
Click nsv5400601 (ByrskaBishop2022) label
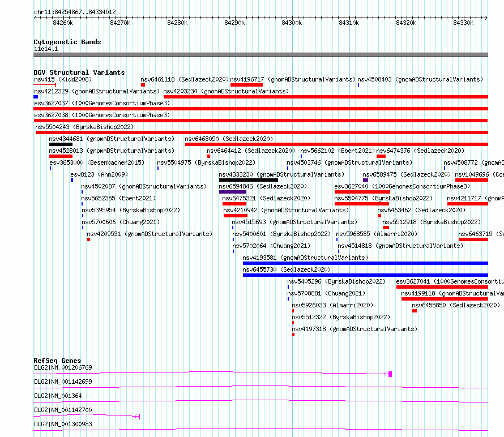(x=281, y=234)
